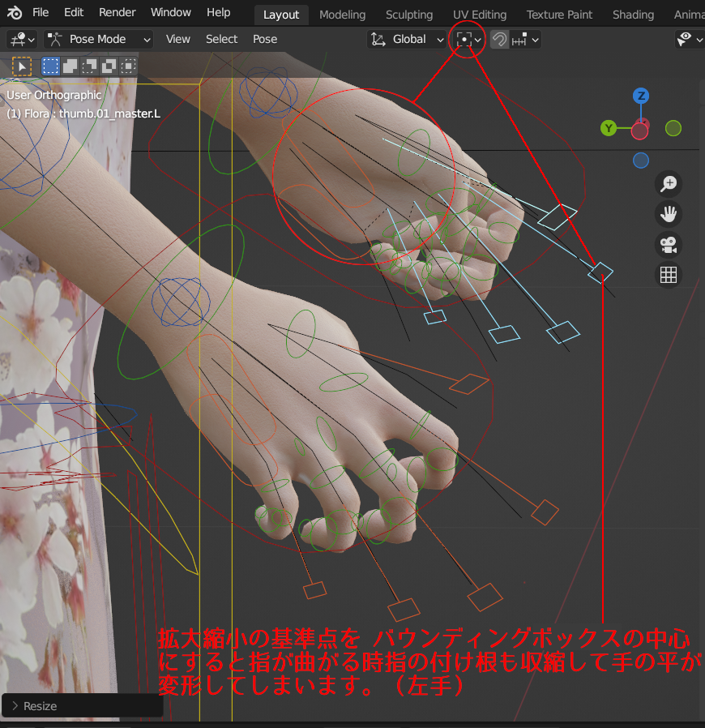The width and height of the screenshot is (705, 728).
Task: Open the Global transform orientation dropdown
Action: point(405,39)
